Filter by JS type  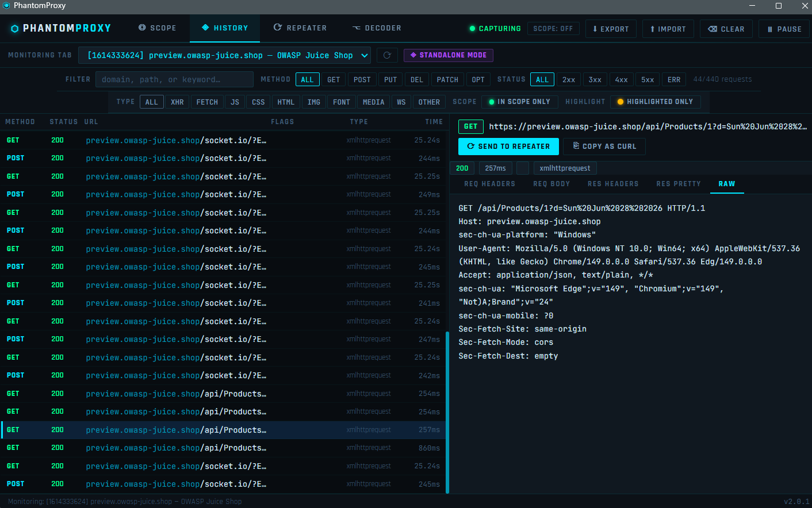(x=235, y=102)
